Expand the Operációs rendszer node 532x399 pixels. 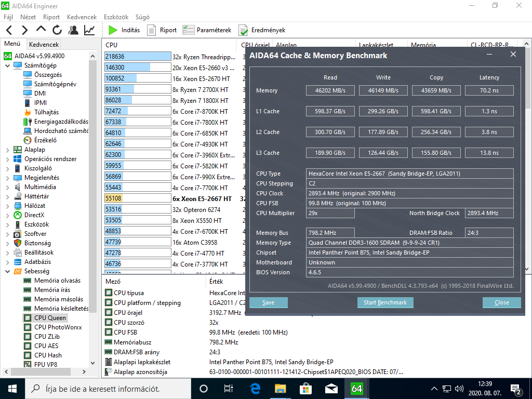tap(7, 159)
